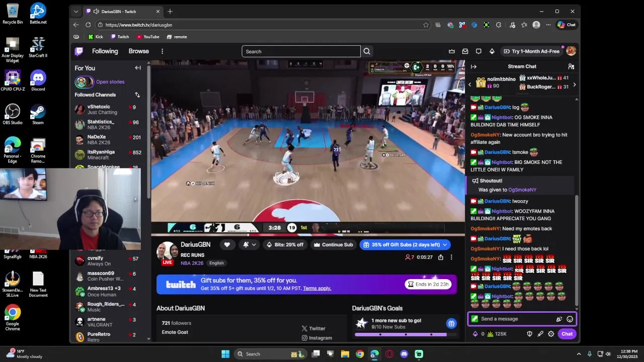
Task: Click Continue Sub button
Action: tap(333, 245)
